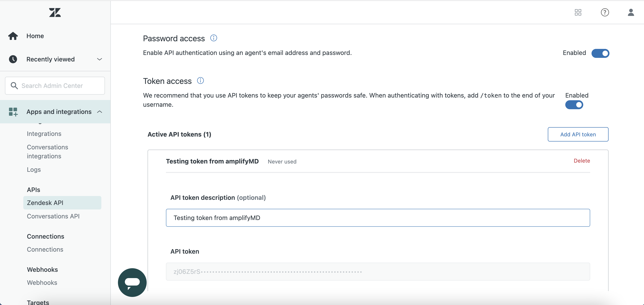Open Logs in the sidebar

point(34,170)
